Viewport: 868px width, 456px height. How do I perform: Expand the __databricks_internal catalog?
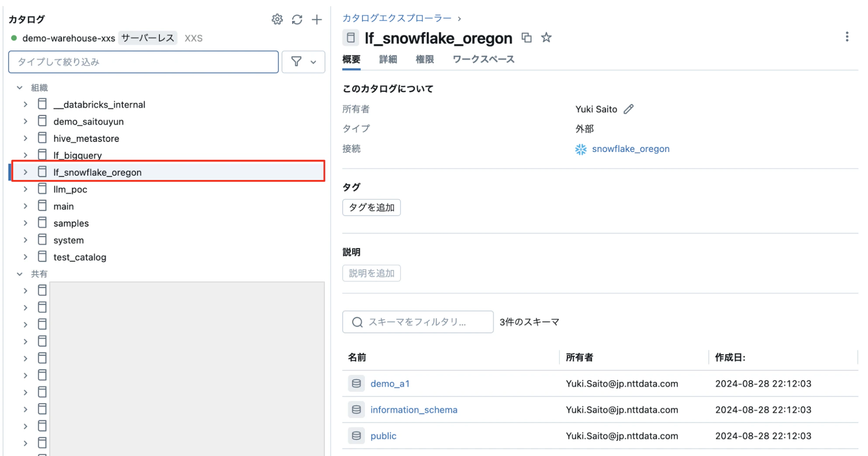25,104
